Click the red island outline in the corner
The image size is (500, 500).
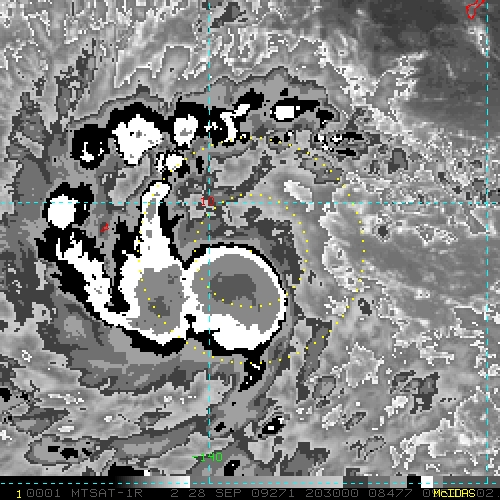click(x=476, y=9)
